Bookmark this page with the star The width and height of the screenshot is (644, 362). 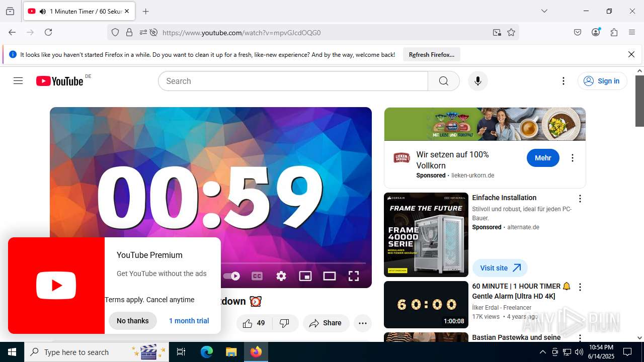[x=511, y=32]
